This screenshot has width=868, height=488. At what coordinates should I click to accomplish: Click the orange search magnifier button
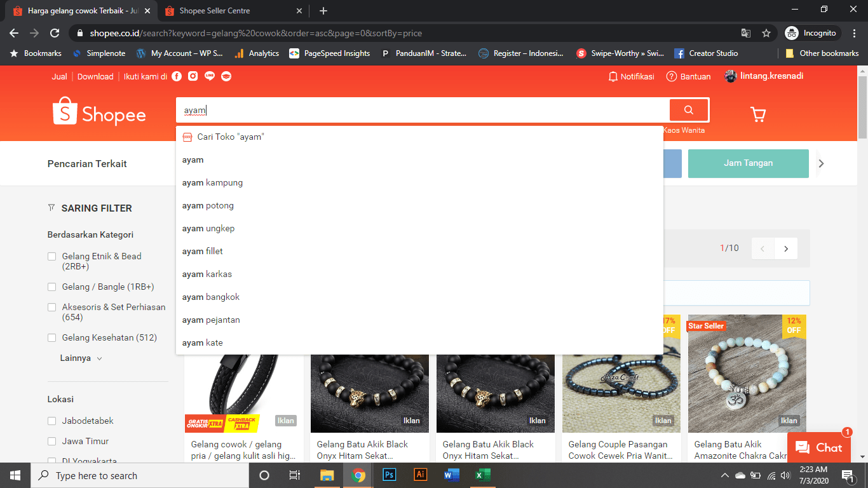click(688, 109)
